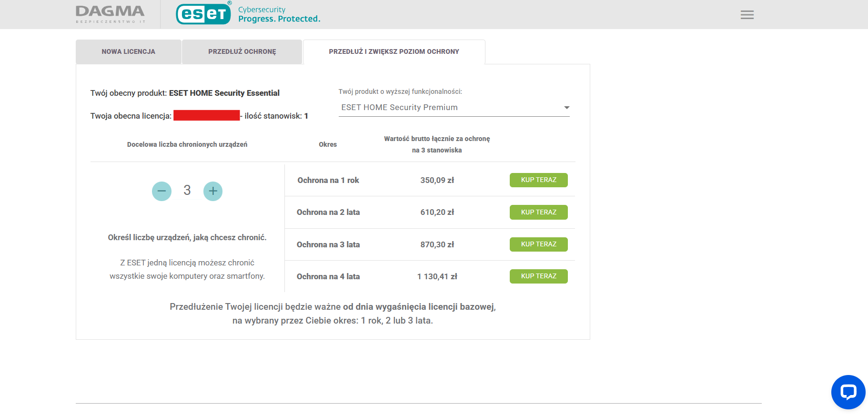Click the device count number 3
Screen dimensions: 868x416
click(187, 191)
